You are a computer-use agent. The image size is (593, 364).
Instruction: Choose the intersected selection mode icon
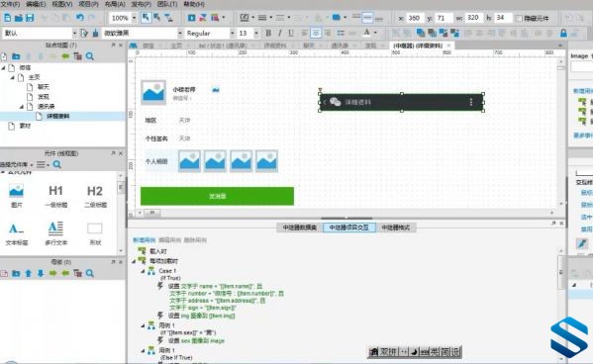pyautogui.click(x=146, y=18)
